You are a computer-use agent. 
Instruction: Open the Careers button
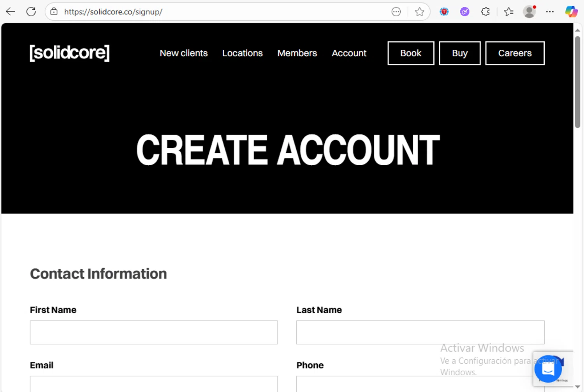(515, 53)
